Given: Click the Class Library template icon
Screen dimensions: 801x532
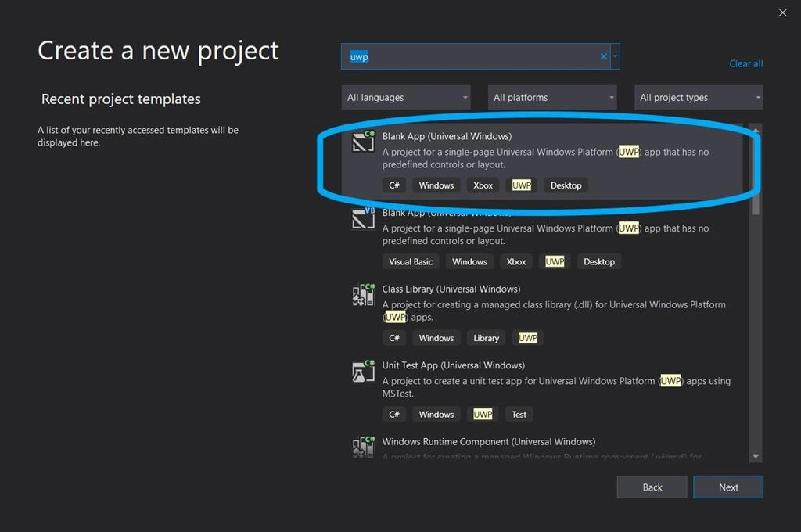Looking at the screenshot, I should [363, 295].
